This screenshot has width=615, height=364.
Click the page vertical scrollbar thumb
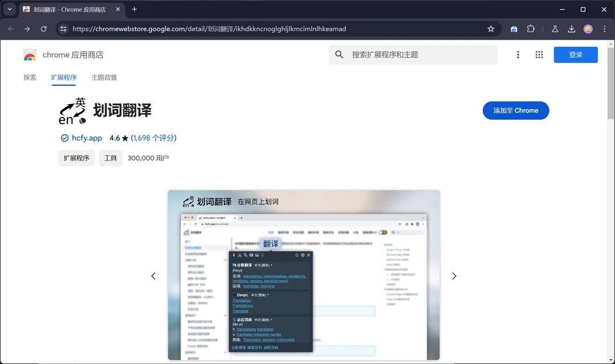coord(610,82)
